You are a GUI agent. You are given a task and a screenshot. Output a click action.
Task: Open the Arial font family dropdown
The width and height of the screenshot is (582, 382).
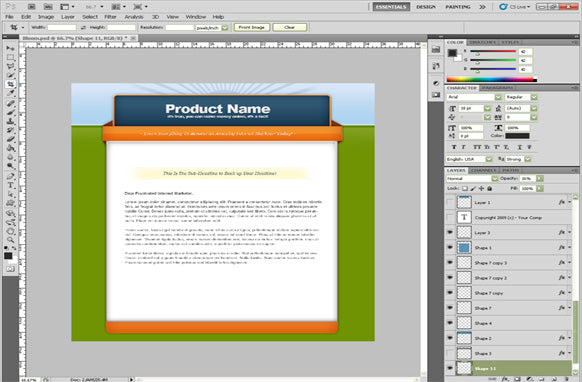[474, 97]
